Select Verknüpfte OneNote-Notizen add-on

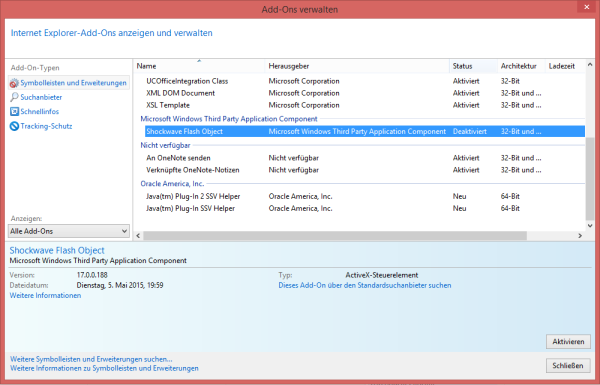(365, 170)
